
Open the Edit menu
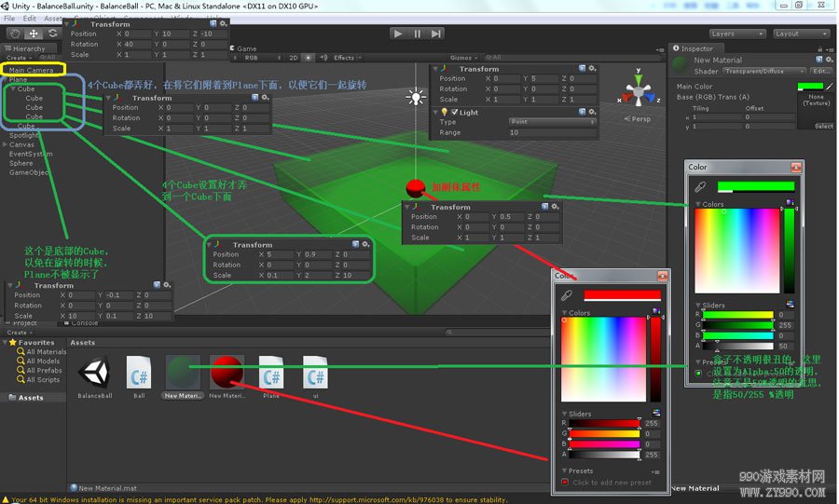30,19
